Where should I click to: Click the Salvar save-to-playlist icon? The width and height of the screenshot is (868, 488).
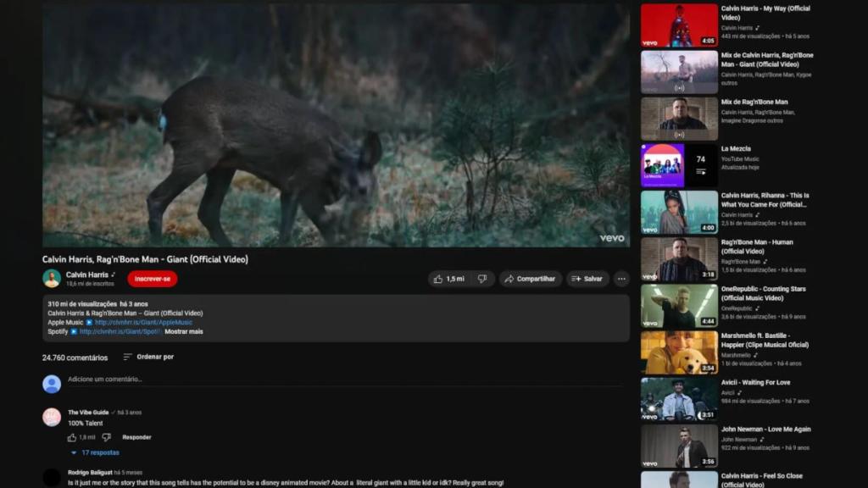pos(575,278)
